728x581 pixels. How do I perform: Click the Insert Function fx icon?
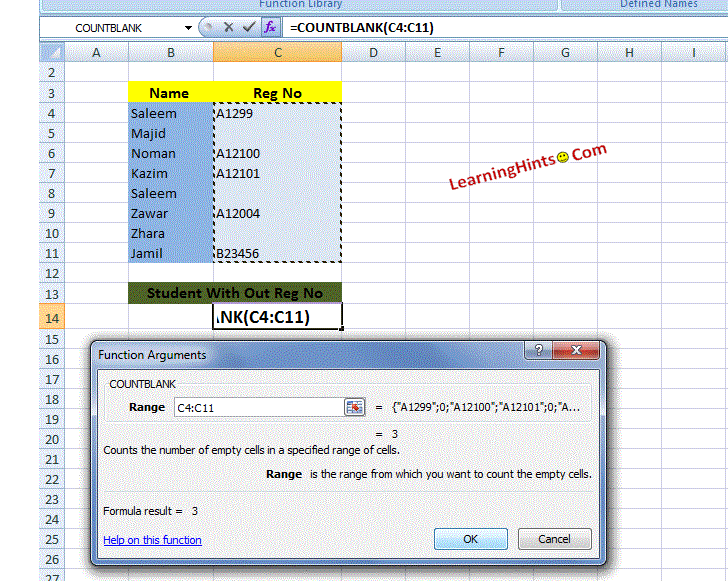click(x=270, y=27)
